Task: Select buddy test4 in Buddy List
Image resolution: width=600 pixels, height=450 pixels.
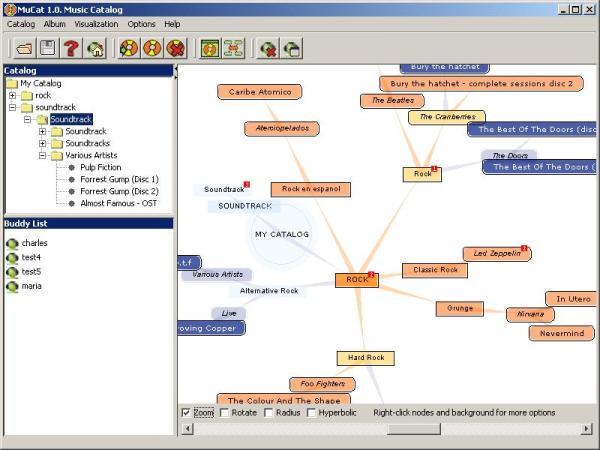Action: (31, 258)
